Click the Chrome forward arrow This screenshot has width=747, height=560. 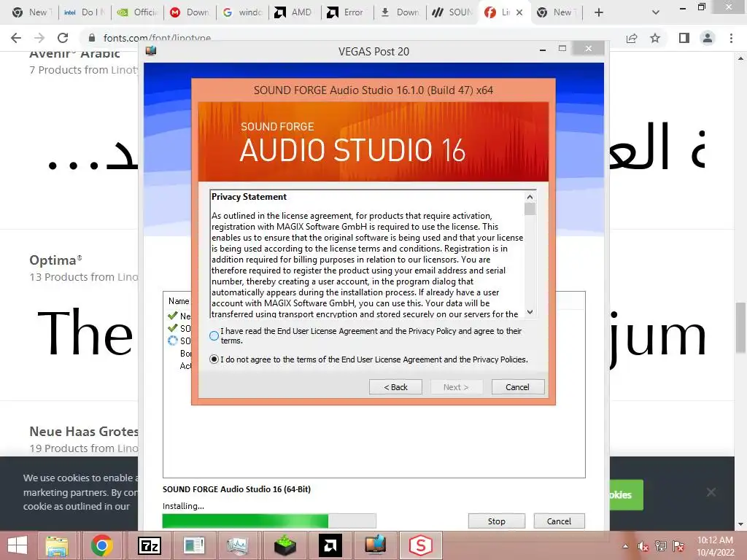tap(39, 38)
